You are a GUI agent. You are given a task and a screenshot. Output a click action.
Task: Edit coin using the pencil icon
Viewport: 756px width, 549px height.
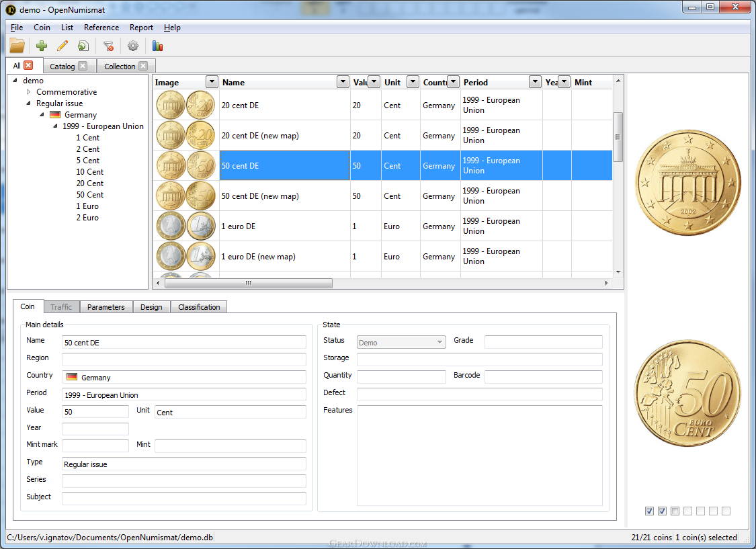[x=62, y=46]
